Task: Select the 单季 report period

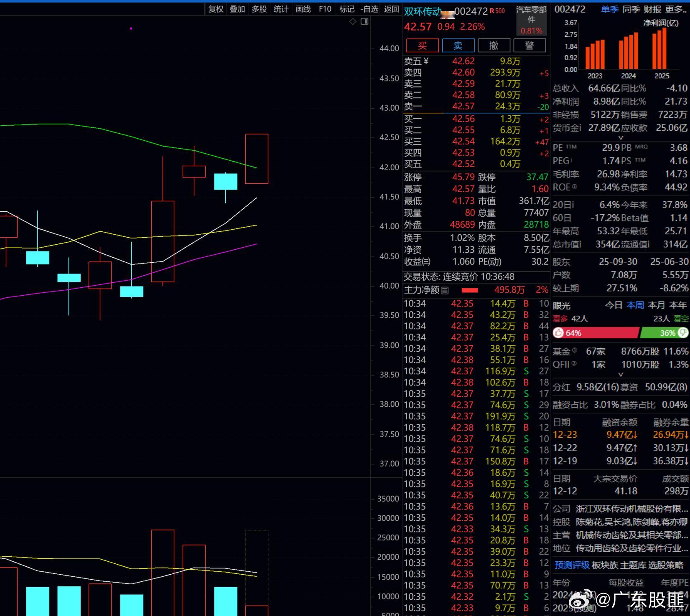Action: click(x=610, y=10)
